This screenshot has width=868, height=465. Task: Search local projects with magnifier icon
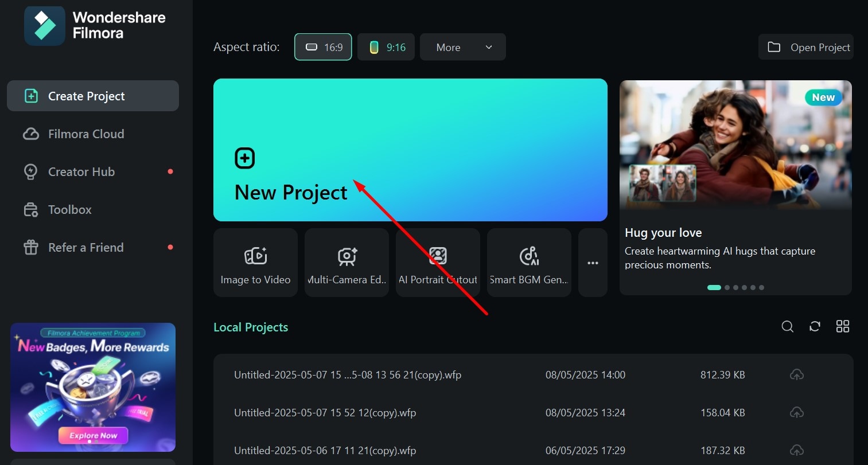788,326
